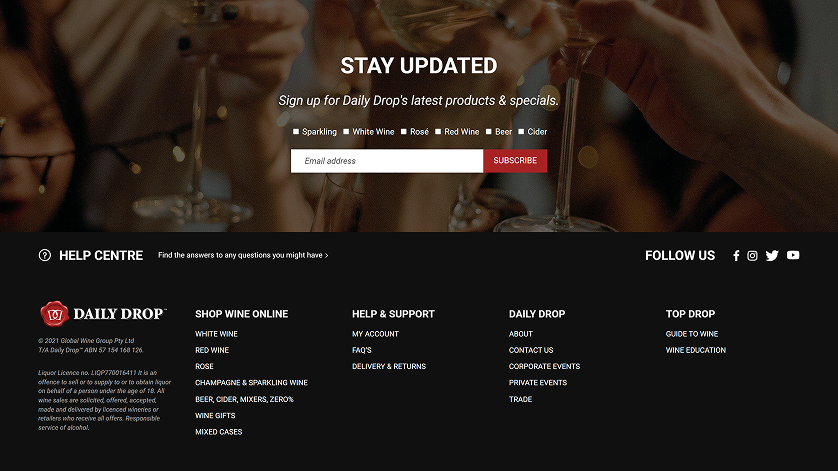Open the Delivery & Returns link
Screen dimensions: 838x471
pyautogui.click(x=389, y=366)
